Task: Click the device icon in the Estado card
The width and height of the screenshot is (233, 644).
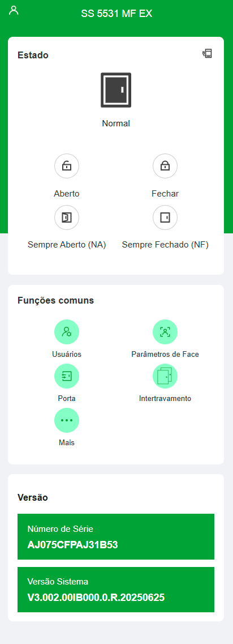Action: 208,53
